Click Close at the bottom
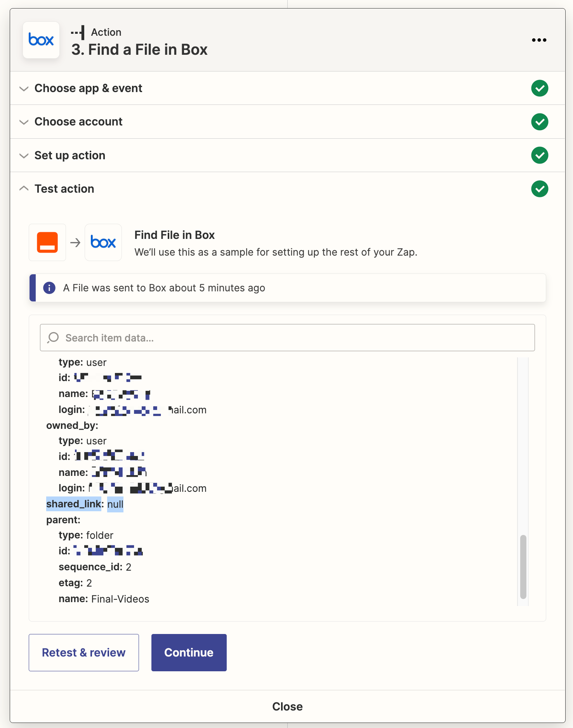Viewport: 573px width, 728px height. pos(287,706)
